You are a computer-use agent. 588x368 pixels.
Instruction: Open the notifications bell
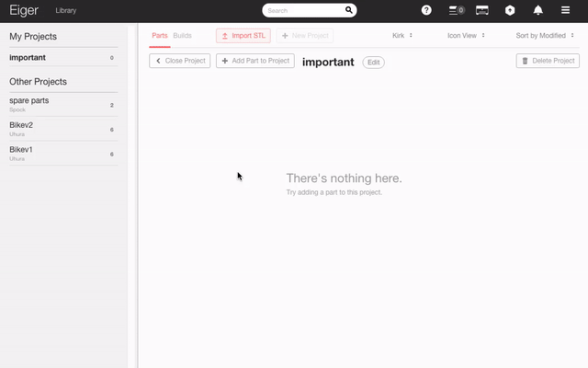tap(538, 10)
